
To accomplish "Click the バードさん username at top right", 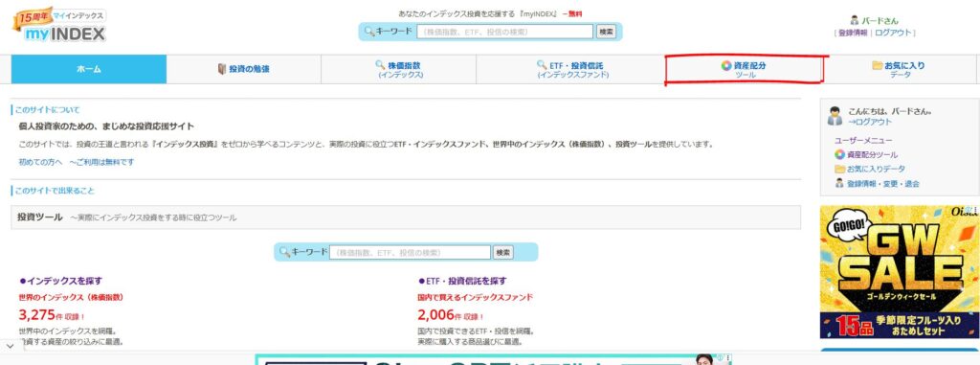I will click(880, 21).
